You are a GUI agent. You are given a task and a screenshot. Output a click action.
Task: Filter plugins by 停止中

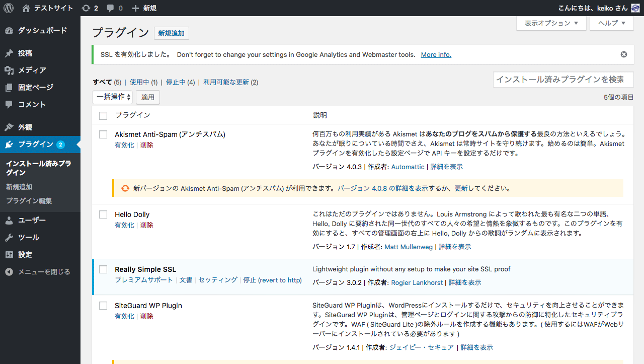pyautogui.click(x=176, y=82)
